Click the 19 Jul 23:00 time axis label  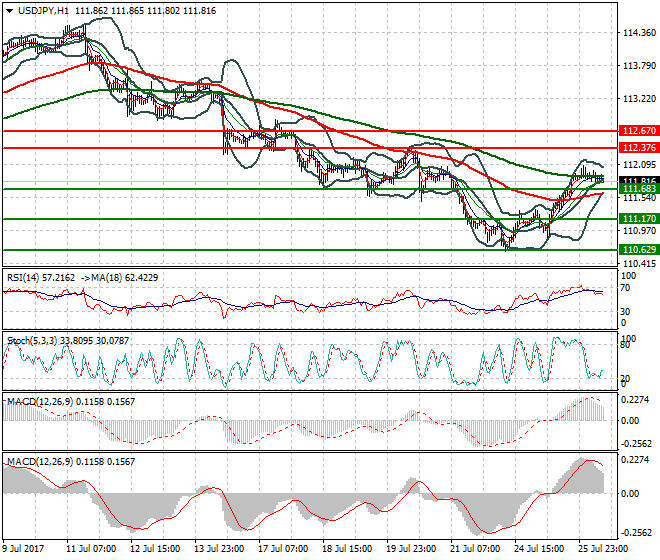point(411,549)
